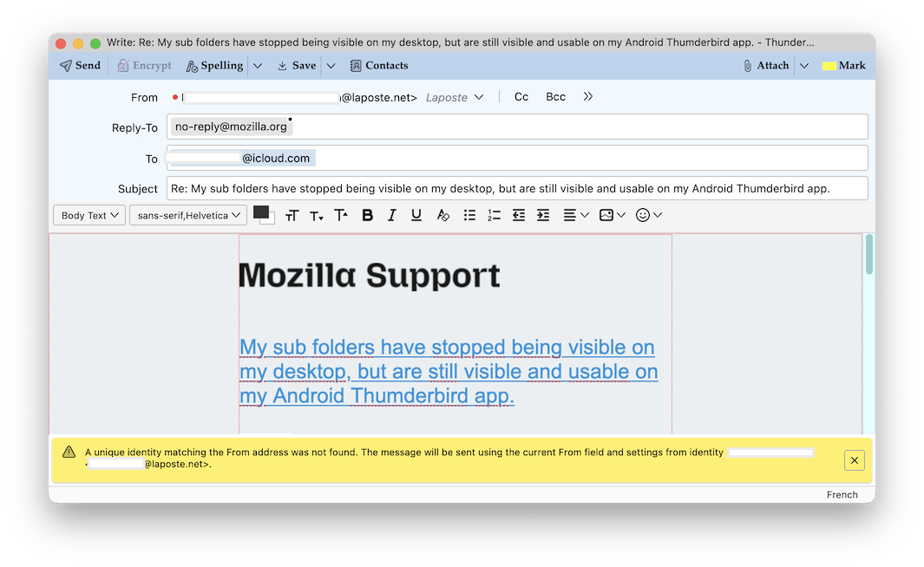Send the message with the Send button
The width and height of the screenshot is (924, 567).
click(80, 65)
